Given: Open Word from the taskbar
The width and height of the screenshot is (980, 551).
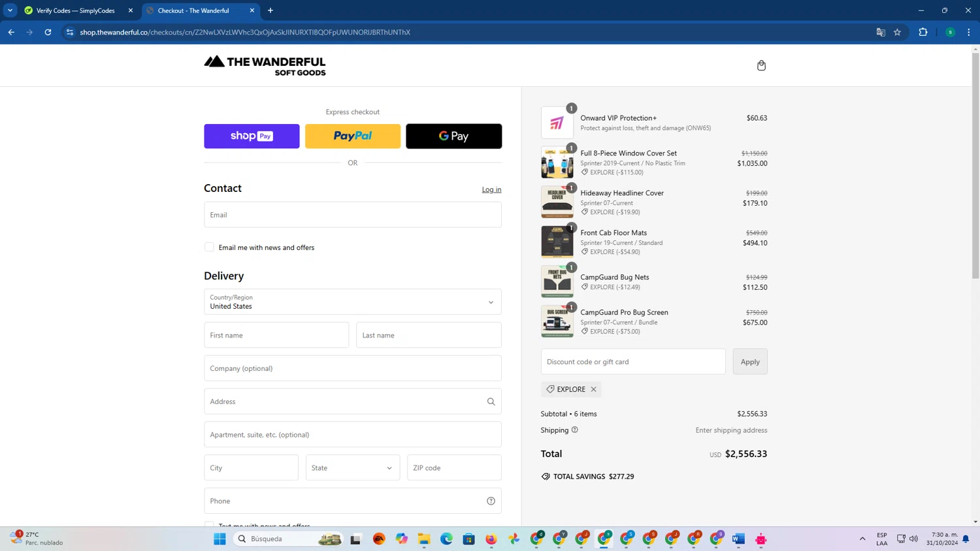Looking at the screenshot, I should pyautogui.click(x=738, y=539).
